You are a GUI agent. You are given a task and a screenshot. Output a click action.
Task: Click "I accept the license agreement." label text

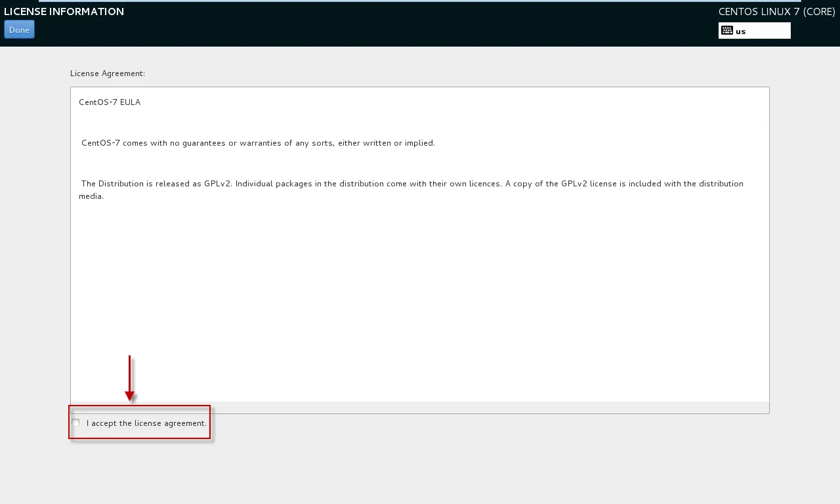(146, 423)
